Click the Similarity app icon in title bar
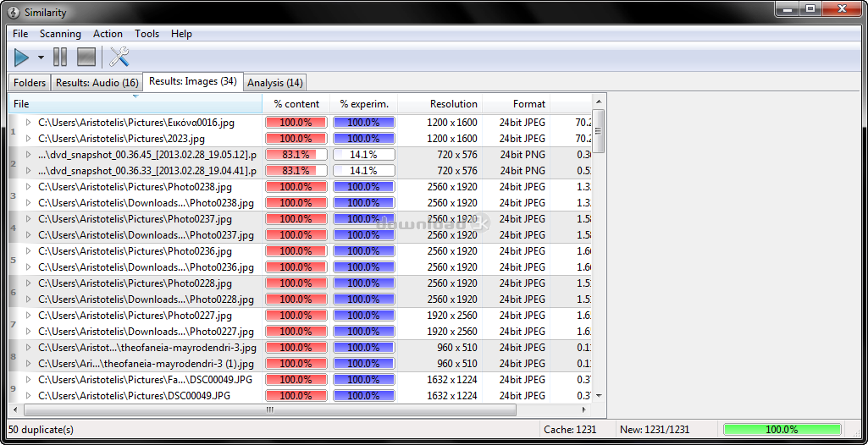The image size is (868, 445). [x=14, y=12]
